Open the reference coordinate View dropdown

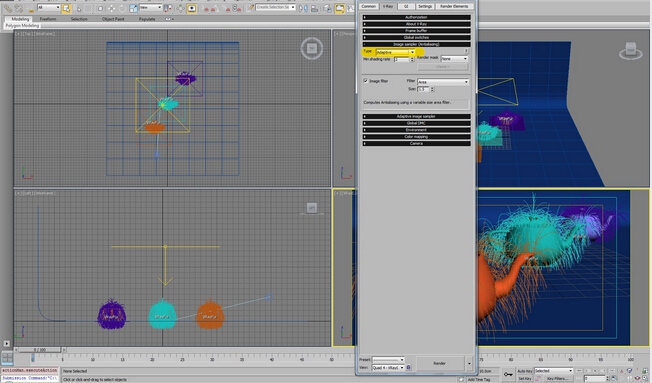pos(151,7)
